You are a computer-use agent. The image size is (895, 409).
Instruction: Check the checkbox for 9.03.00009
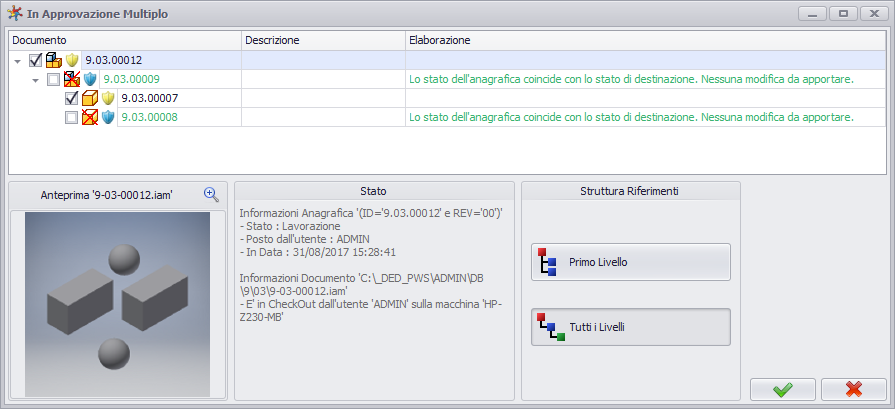point(53,79)
